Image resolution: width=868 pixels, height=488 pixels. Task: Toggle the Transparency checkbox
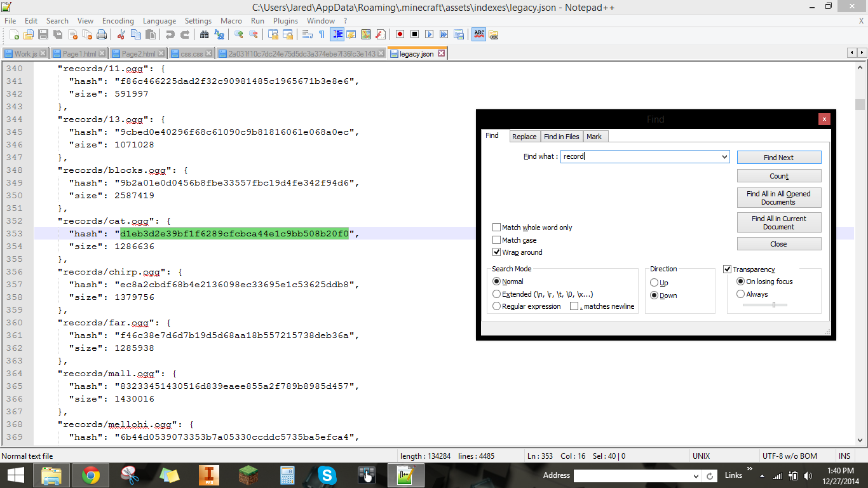(728, 269)
